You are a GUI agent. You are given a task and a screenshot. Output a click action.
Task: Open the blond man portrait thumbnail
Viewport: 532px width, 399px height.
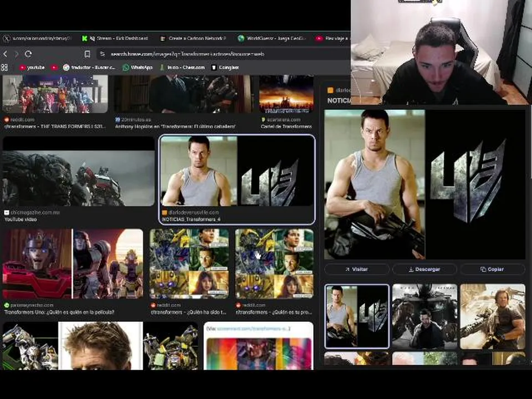(x=100, y=346)
